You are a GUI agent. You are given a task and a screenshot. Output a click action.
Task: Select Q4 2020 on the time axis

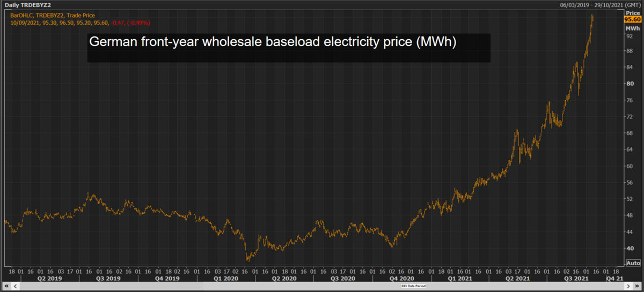401,279
